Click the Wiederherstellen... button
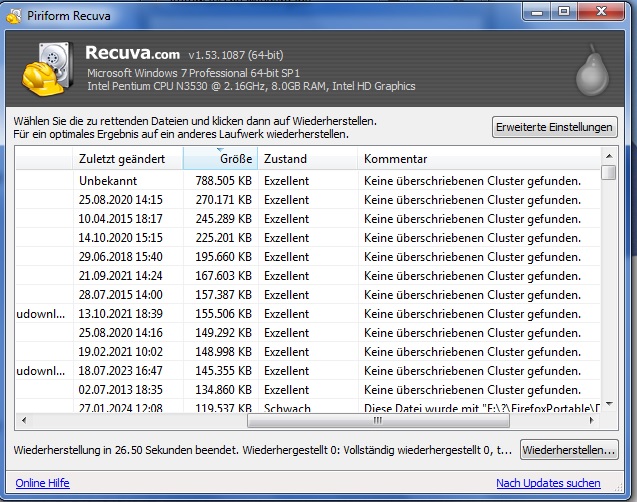The image size is (637, 502). 569,450
